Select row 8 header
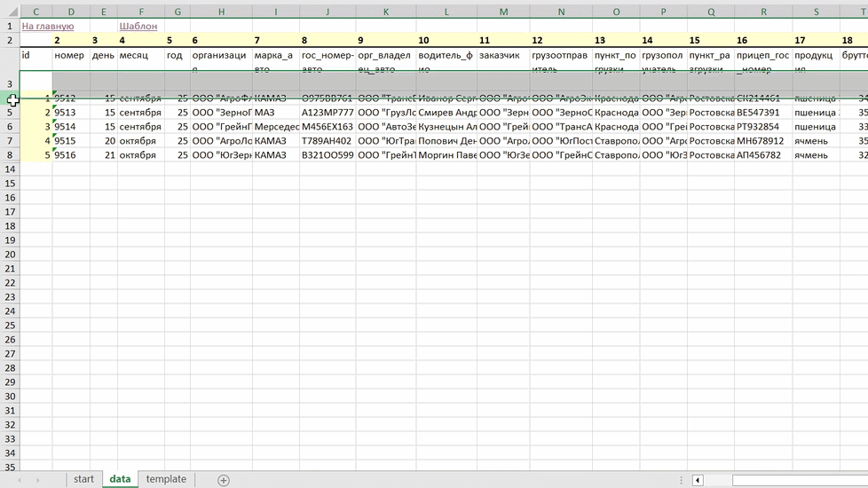The image size is (868, 488). (x=10, y=155)
